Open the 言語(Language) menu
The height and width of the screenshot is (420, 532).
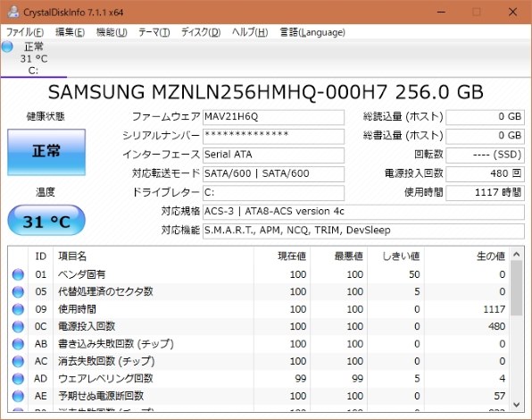pos(312,32)
